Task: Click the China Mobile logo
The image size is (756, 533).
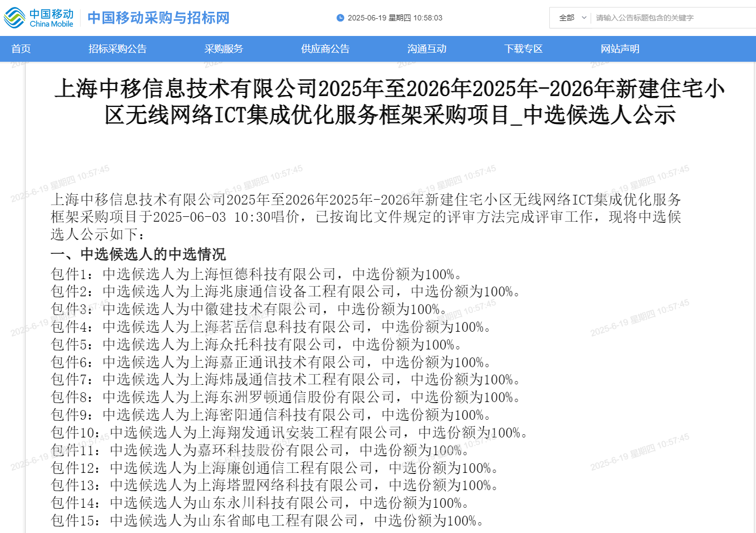Action: click(x=39, y=18)
